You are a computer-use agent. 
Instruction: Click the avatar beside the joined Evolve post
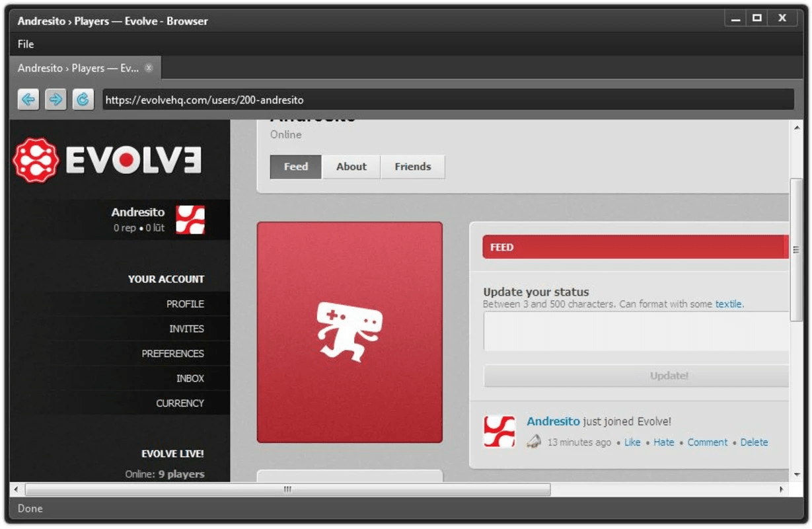click(x=499, y=431)
